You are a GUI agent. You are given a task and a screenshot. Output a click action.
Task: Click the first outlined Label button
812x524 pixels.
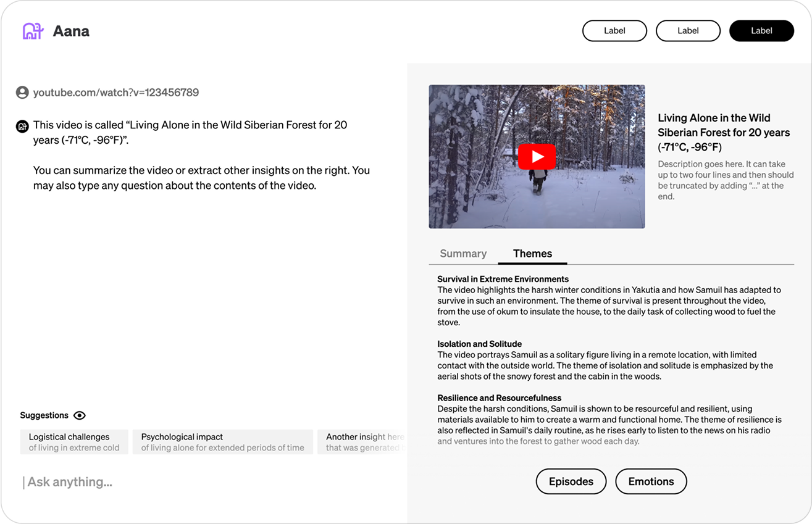pyautogui.click(x=614, y=31)
